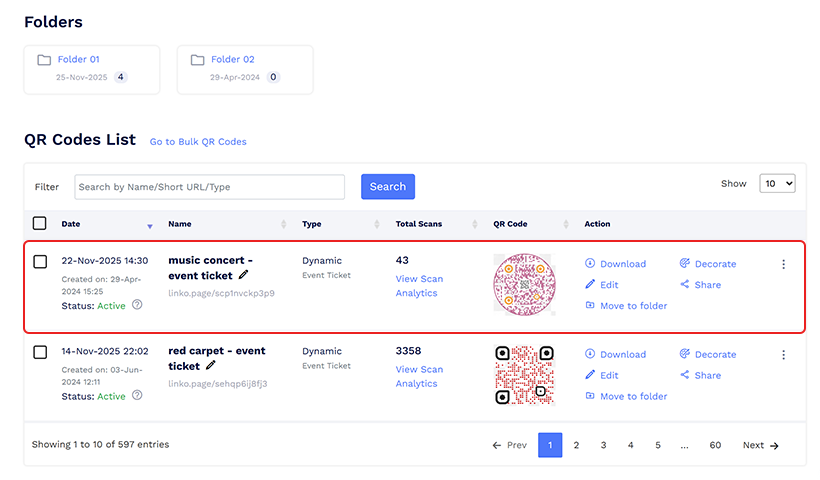Open Go to Bulk QR Codes link
820x480 pixels.
tap(198, 142)
